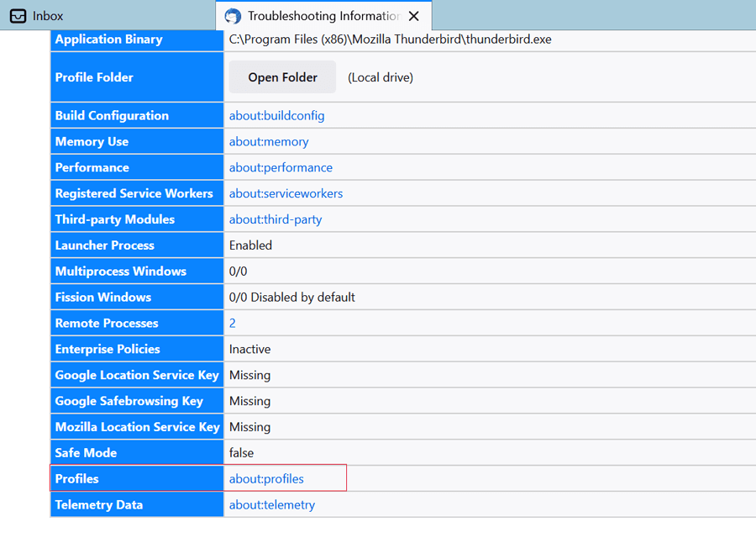The image size is (756, 538).
Task: Click the Remote Processes header
Action: (x=137, y=324)
